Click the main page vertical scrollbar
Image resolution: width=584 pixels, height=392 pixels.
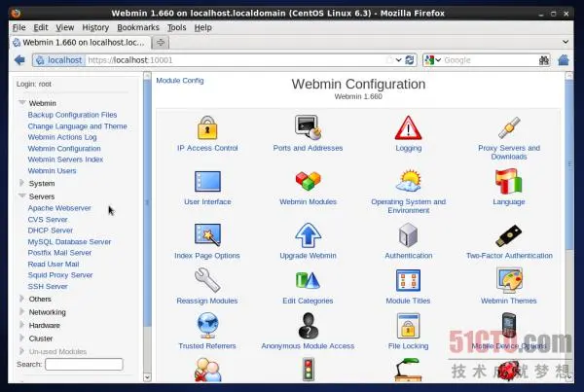[x=569, y=163]
